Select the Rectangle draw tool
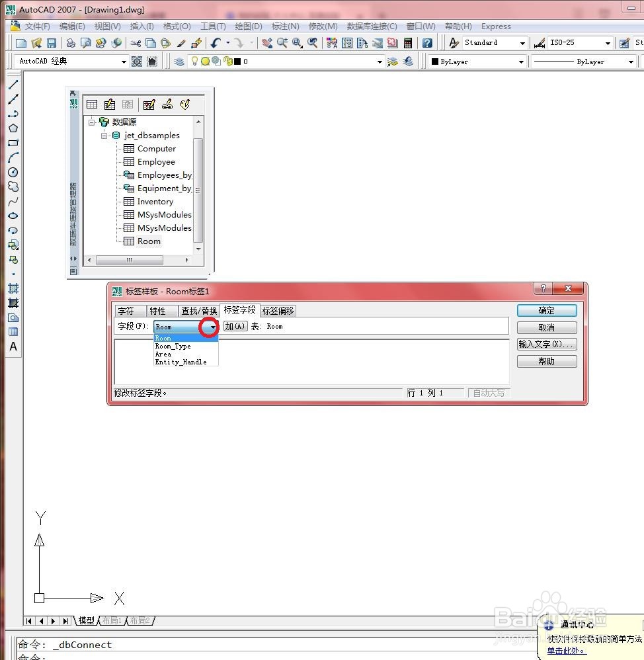 13,143
